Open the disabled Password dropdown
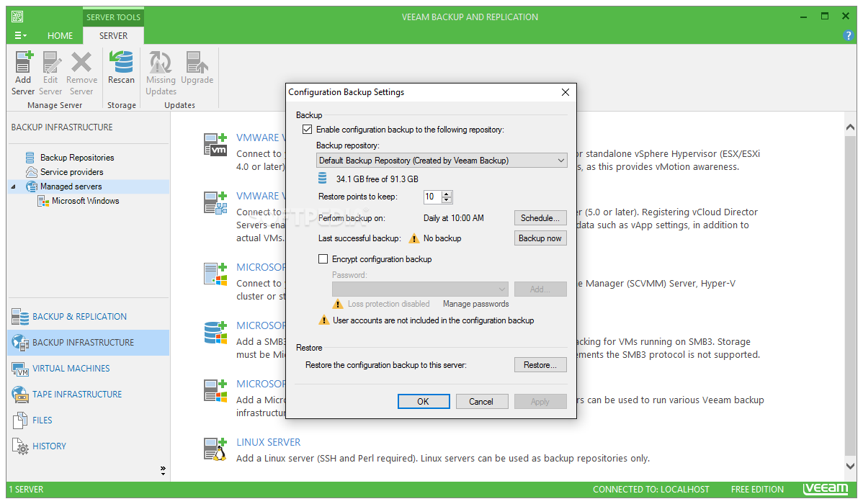Viewport: 863px width, 504px height. (420, 289)
